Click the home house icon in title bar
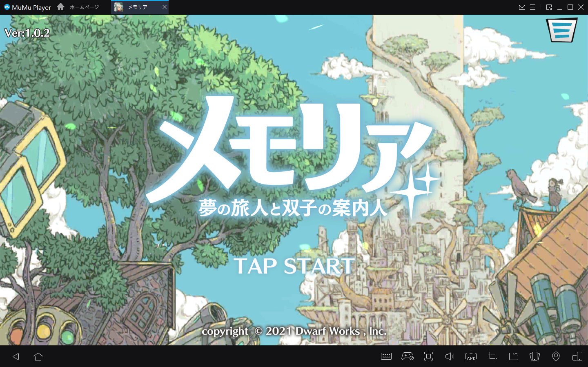Screen dimensions: 588x367 (61, 7)
